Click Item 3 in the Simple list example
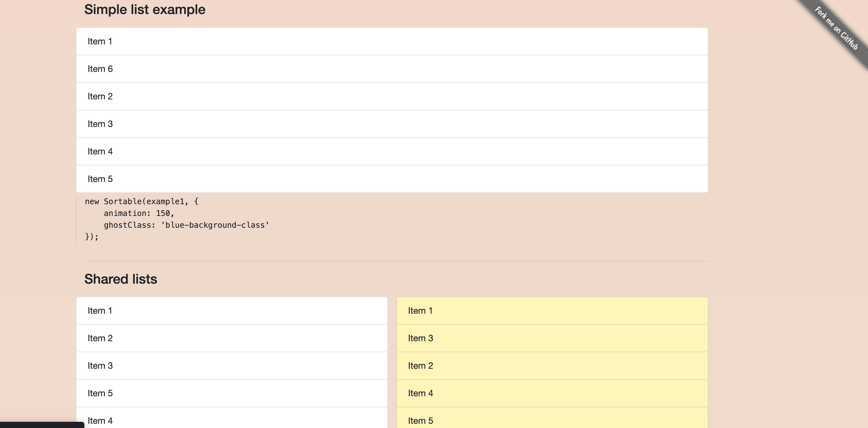The image size is (868, 428). pyautogui.click(x=392, y=124)
